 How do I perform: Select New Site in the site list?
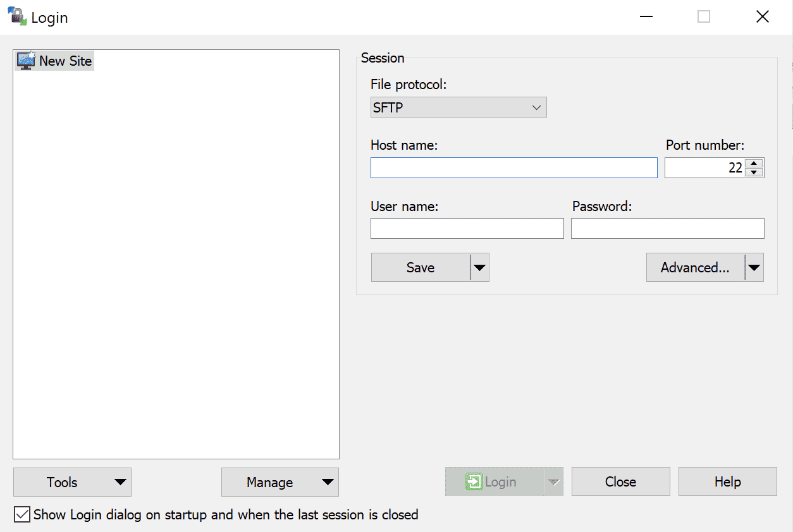(x=65, y=61)
